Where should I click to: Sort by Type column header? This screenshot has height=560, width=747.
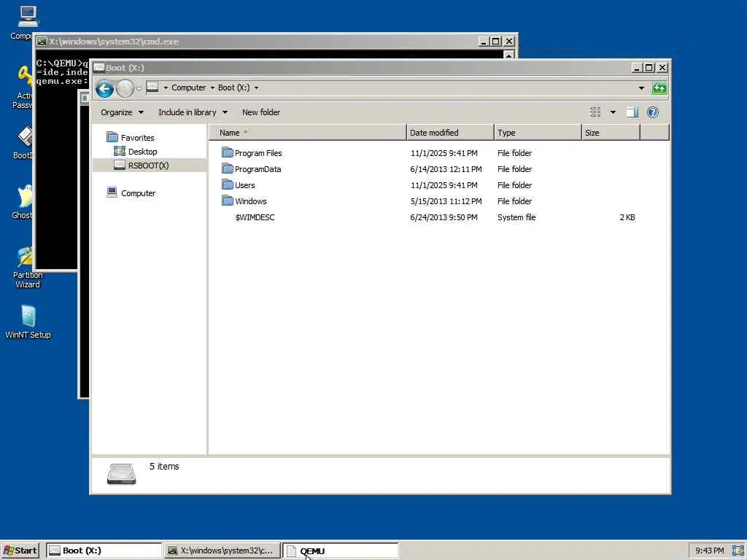[538, 133]
